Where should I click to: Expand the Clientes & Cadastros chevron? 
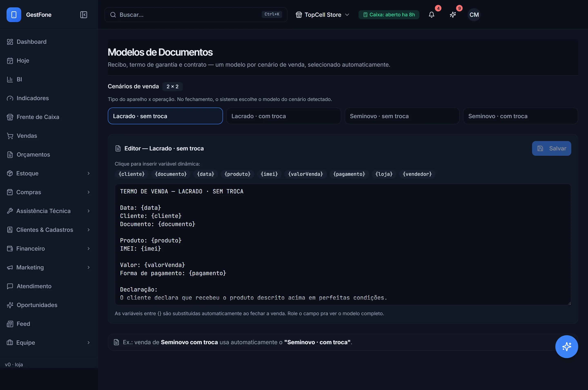tap(88, 230)
